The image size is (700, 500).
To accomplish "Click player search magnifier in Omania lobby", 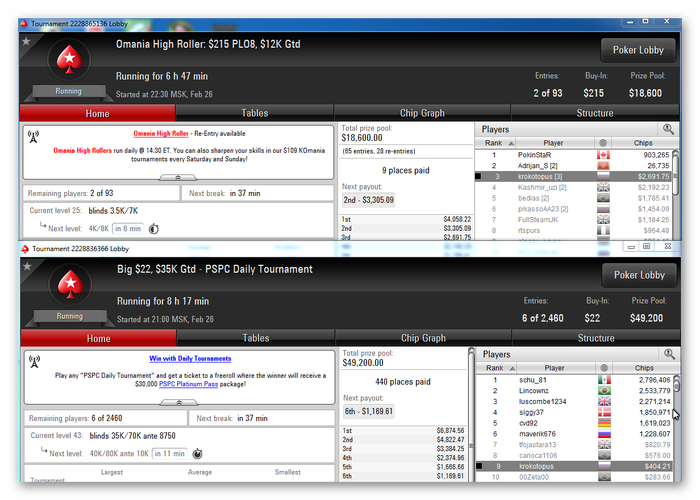I will pos(668,129).
